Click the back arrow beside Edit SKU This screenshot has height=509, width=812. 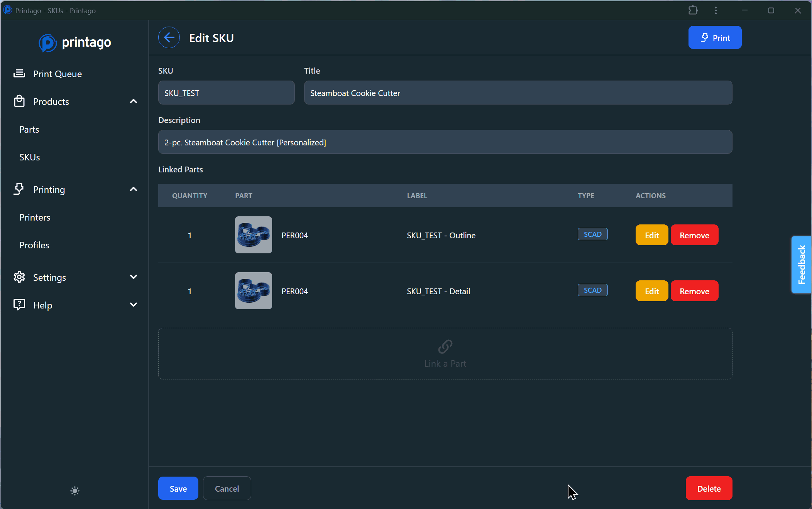(169, 37)
